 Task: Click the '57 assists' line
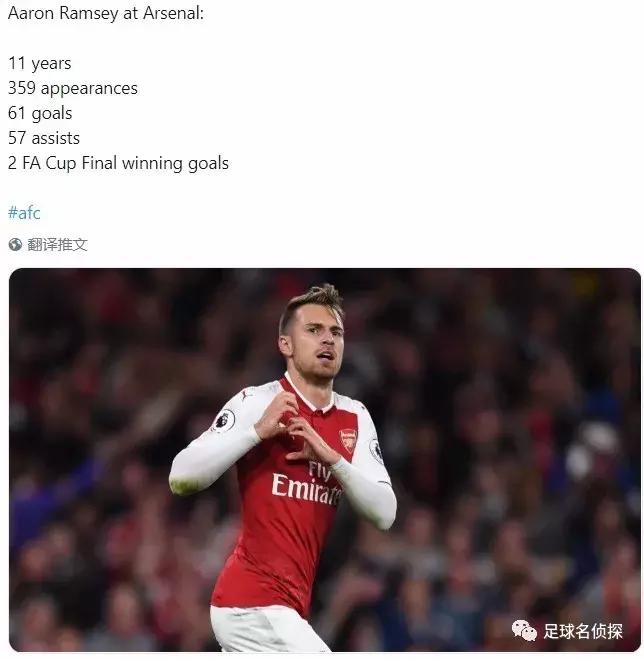pos(44,138)
